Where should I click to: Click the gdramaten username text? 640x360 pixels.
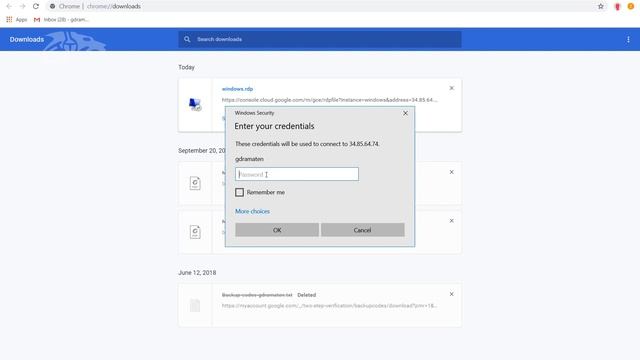249,159
